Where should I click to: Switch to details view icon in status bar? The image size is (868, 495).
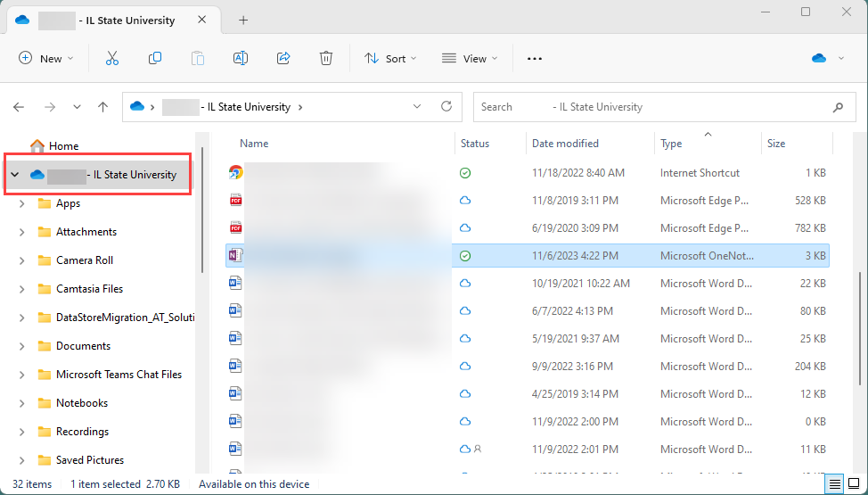pyautogui.click(x=835, y=483)
